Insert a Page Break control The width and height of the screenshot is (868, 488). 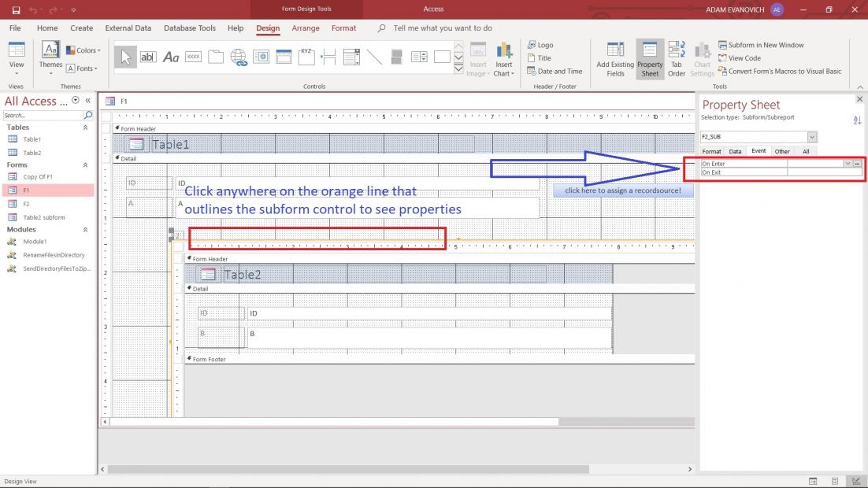click(328, 57)
